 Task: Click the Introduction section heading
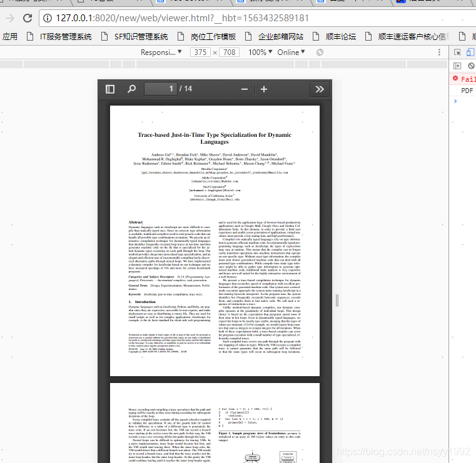click(142, 302)
